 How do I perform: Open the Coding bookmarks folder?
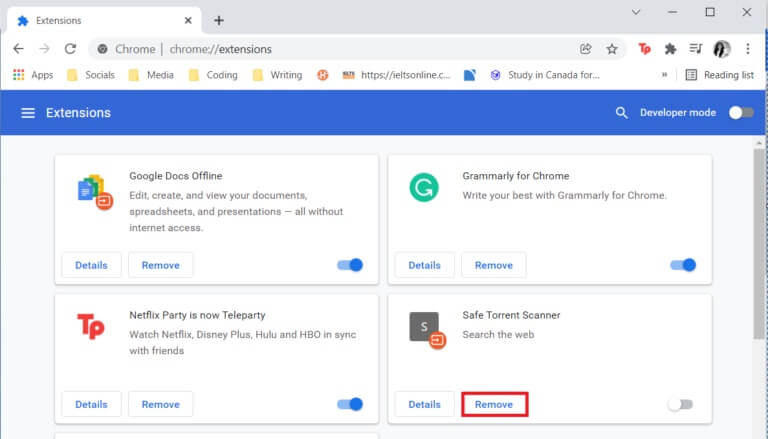pyautogui.click(x=213, y=75)
